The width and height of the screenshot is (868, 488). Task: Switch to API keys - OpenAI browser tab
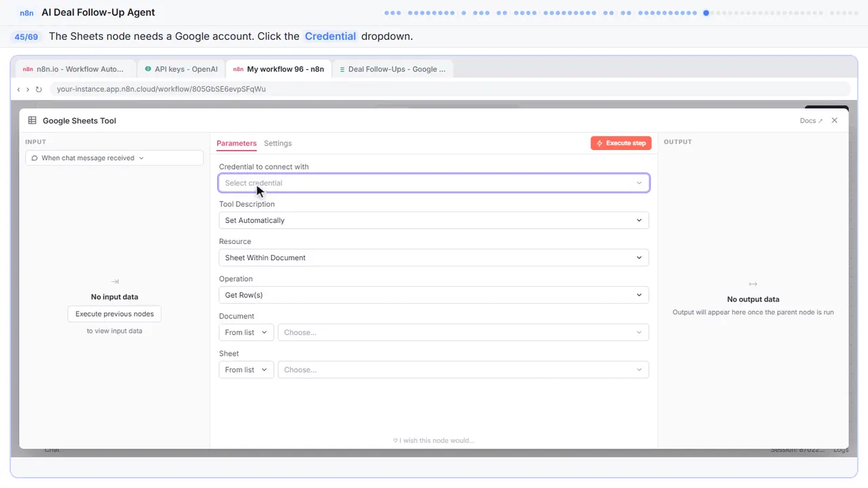coord(181,69)
